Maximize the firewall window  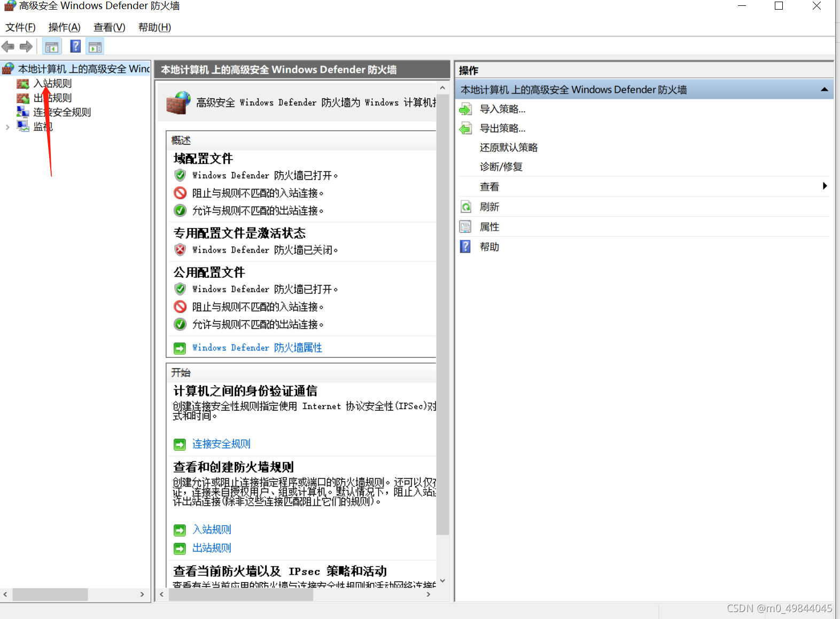point(779,6)
